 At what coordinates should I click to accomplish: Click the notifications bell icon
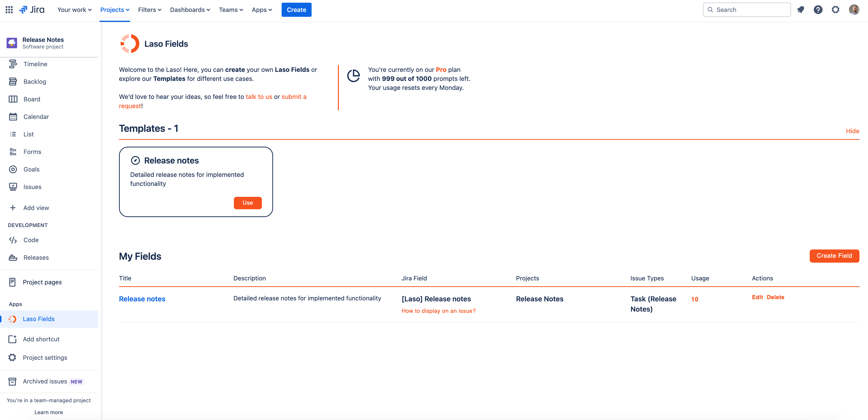point(801,10)
